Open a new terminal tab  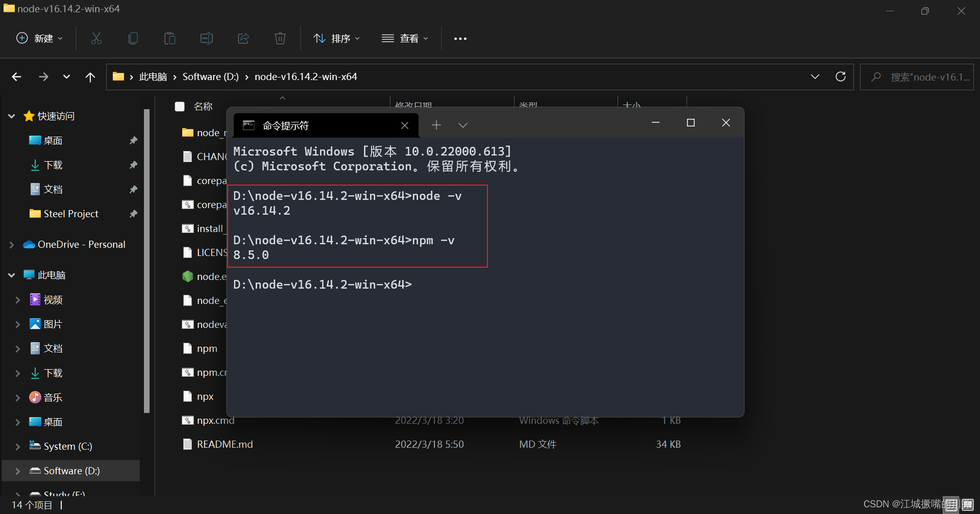436,125
